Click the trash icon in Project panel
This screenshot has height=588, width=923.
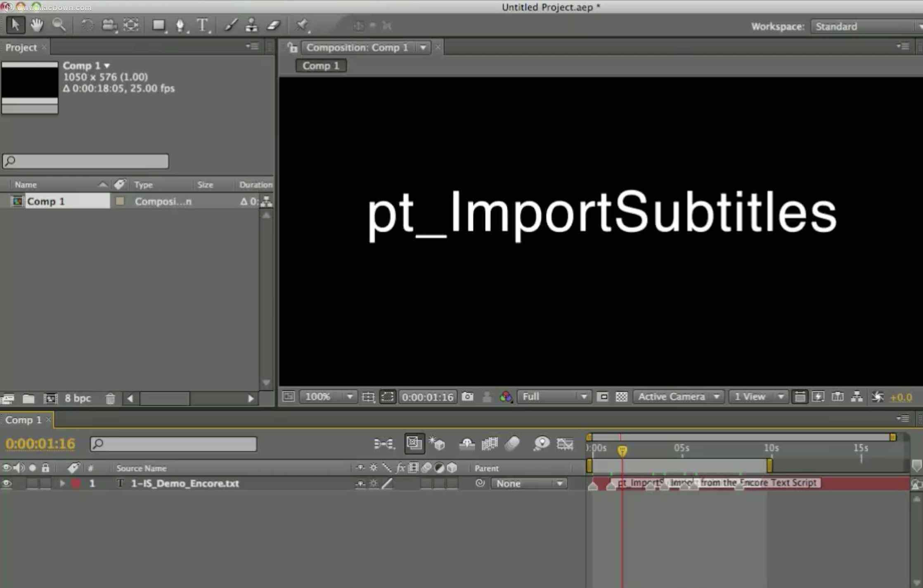pos(110,399)
